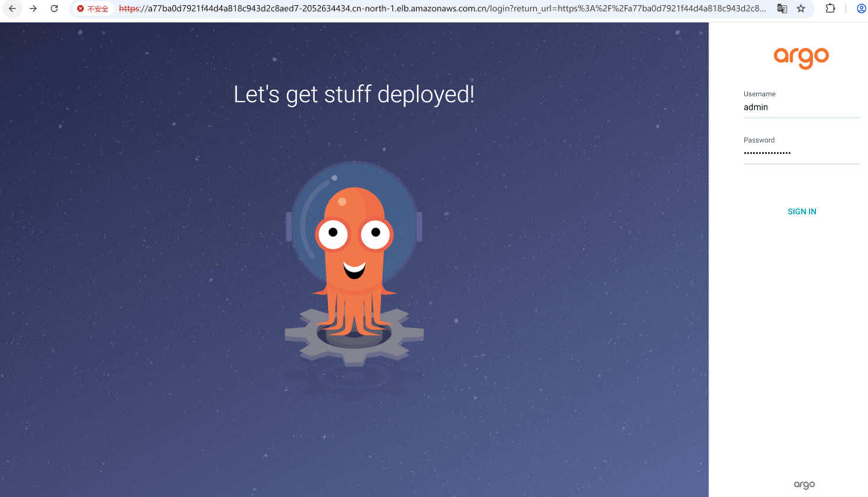Click the browser back arrow
868x497 pixels.
[x=12, y=9]
